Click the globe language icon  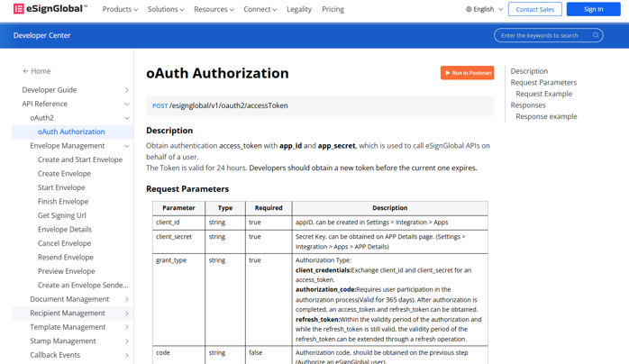(469, 10)
